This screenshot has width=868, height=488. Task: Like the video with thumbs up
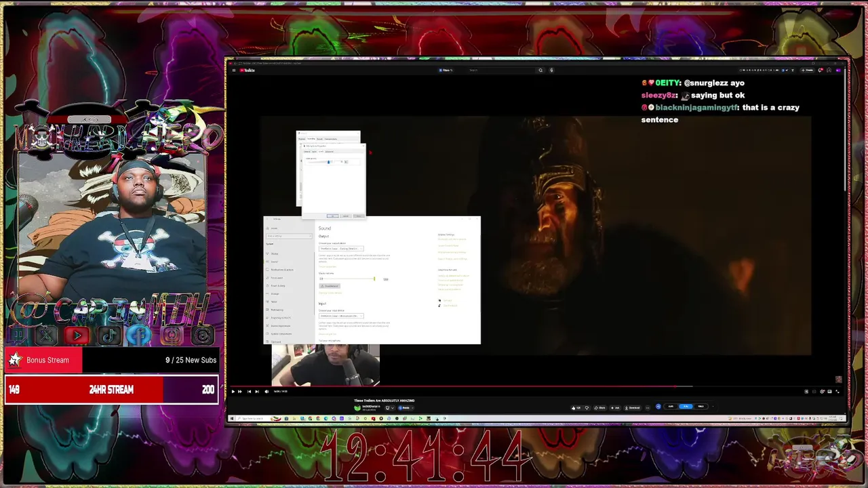point(576,407)
